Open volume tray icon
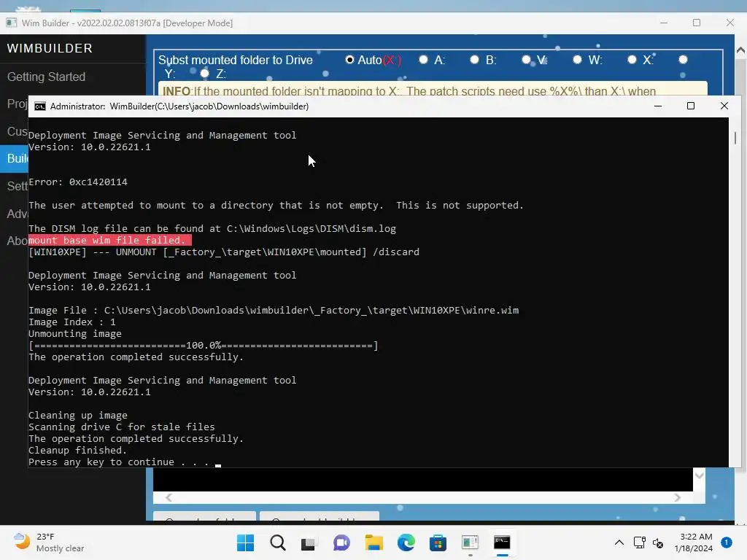 pos(658,542)
